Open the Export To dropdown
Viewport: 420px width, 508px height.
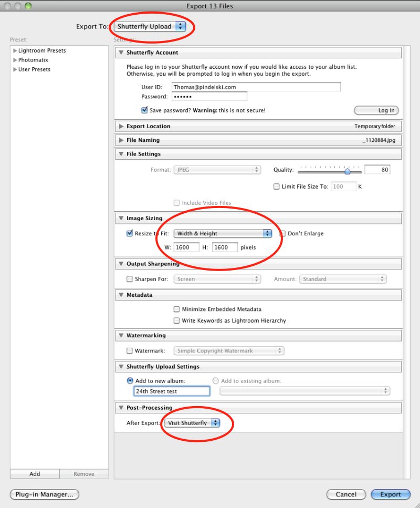click(x=150, y=26)
